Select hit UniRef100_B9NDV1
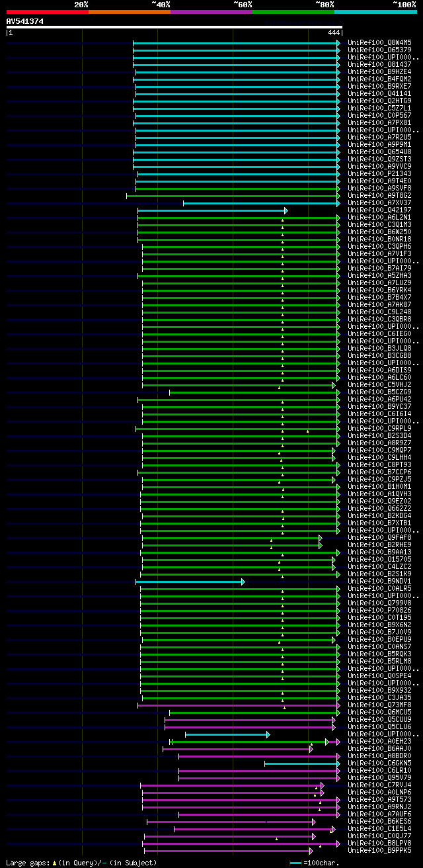Viewport: 423px width, 868px height. (380, 581)
